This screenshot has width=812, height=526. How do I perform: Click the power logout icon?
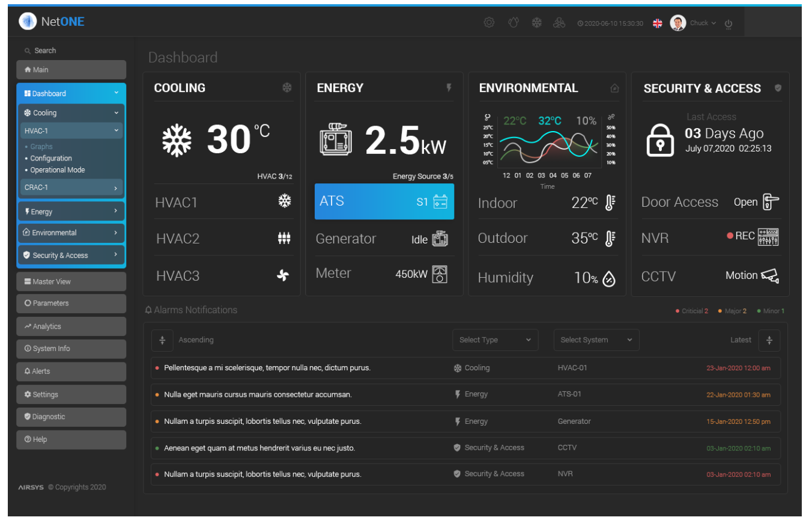point(729,23)
